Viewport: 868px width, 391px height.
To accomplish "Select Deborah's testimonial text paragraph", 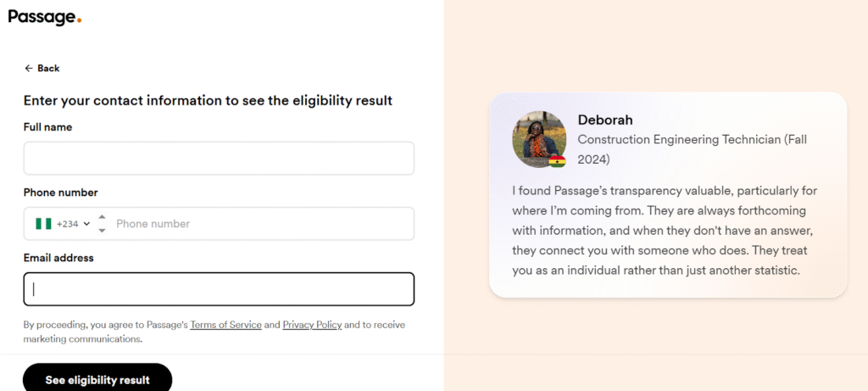I will click(665, 231).
